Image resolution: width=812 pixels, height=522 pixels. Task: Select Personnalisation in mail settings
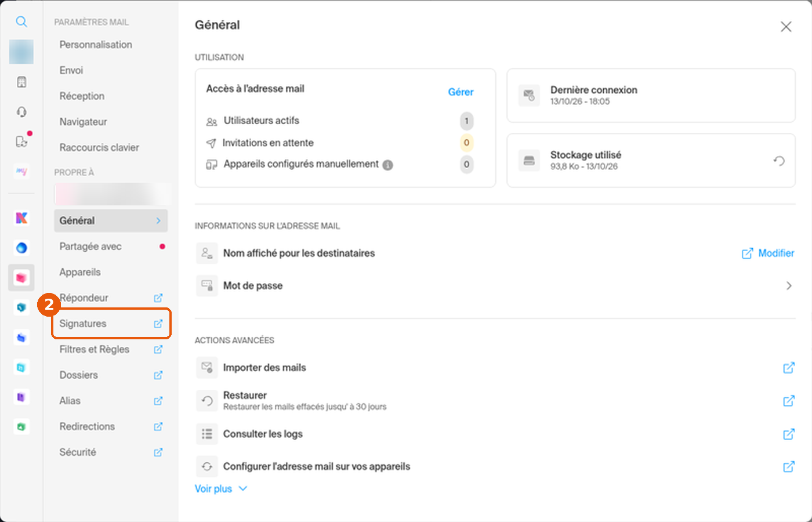tap(96, 45)
